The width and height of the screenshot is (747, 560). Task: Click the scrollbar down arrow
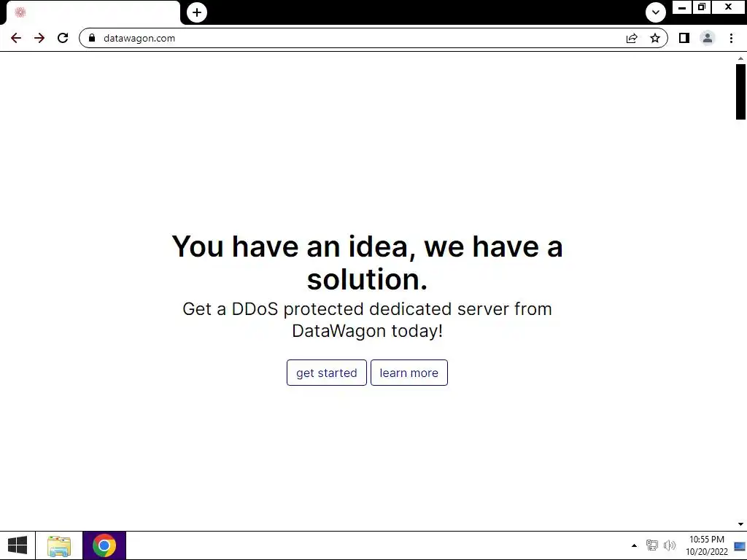(740, 524)
